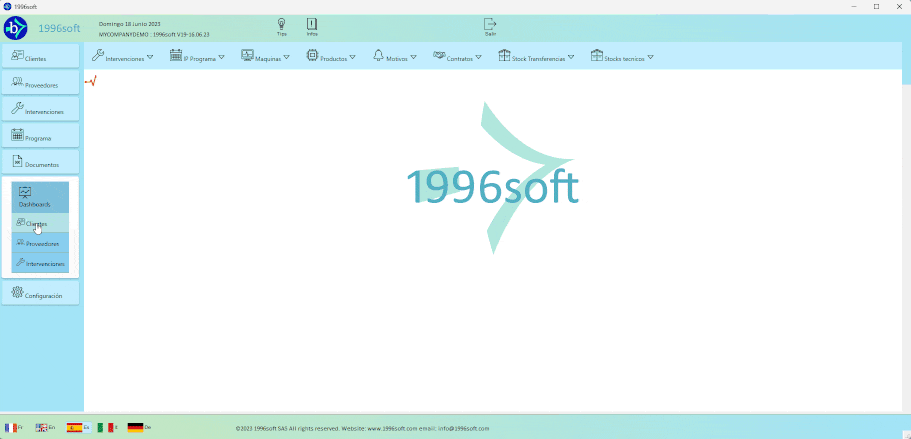The height and width of the screenshot is (439, 911).
Task: Click the MYCOMPANYDEMO version text
Action: [154, 35]
